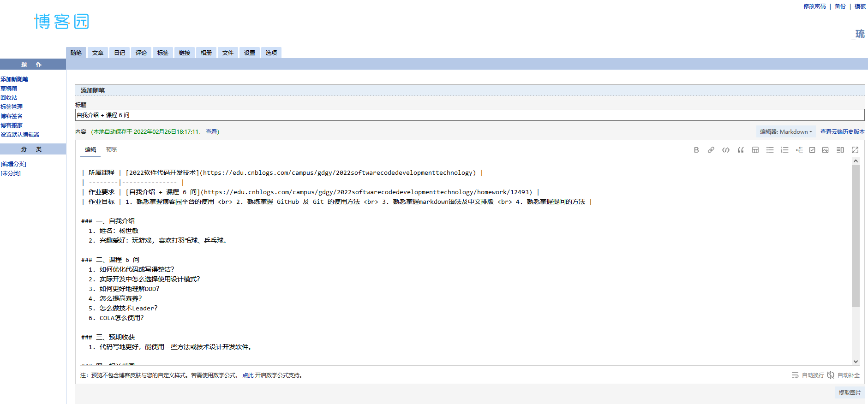Click the 提取图片 button
The width and height of the screenshot is (868, 404).
tap(850, 393)
